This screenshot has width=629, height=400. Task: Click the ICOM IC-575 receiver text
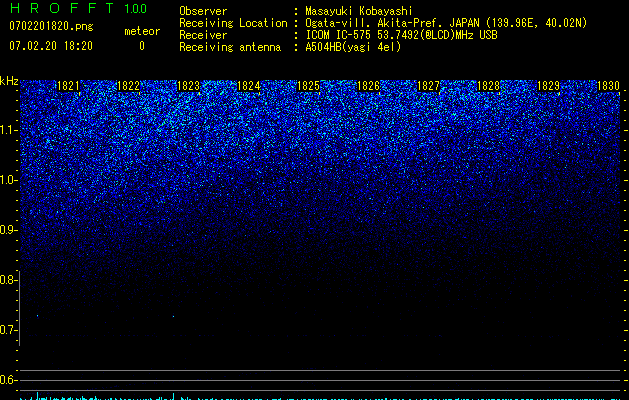click(x=401, y=35)
